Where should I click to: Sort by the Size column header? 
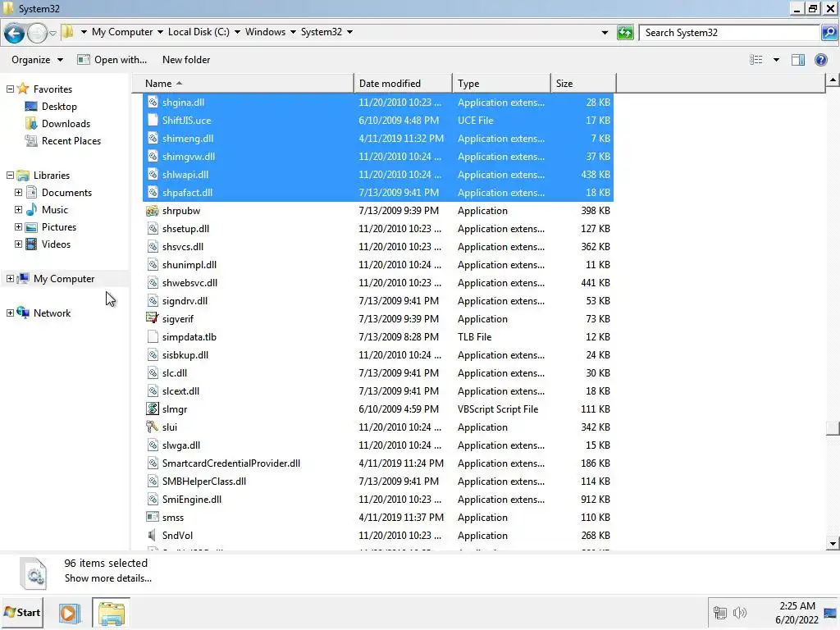(x=583, y=84)
